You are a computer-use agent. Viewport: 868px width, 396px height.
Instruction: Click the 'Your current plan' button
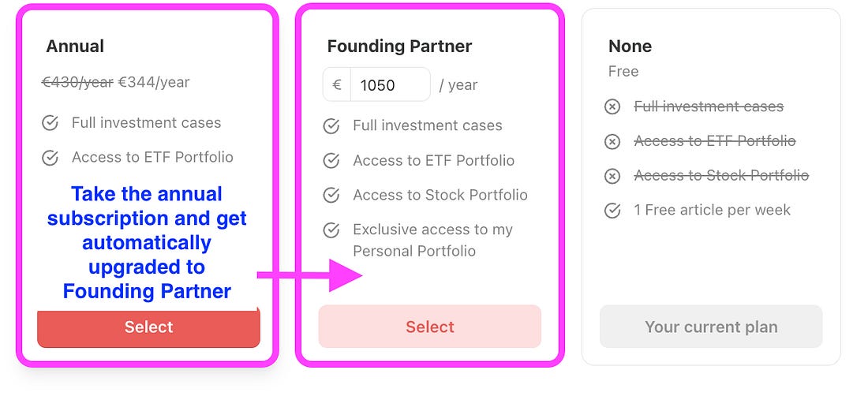tap(711, 327)
